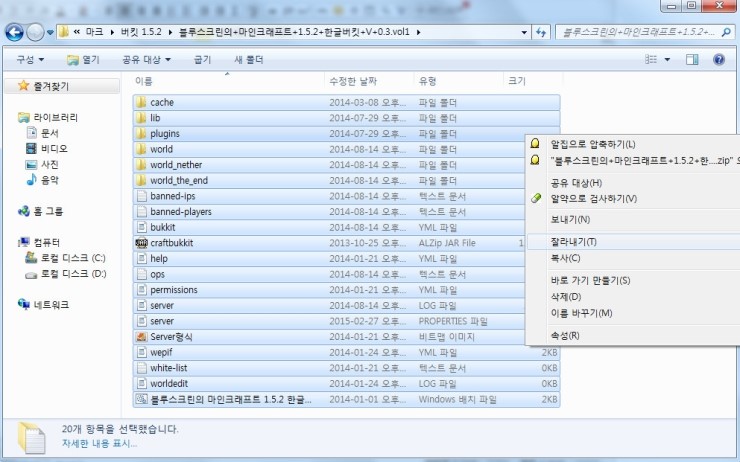Click the plugins folder icon
740x462 pixels.
(141, 133)
